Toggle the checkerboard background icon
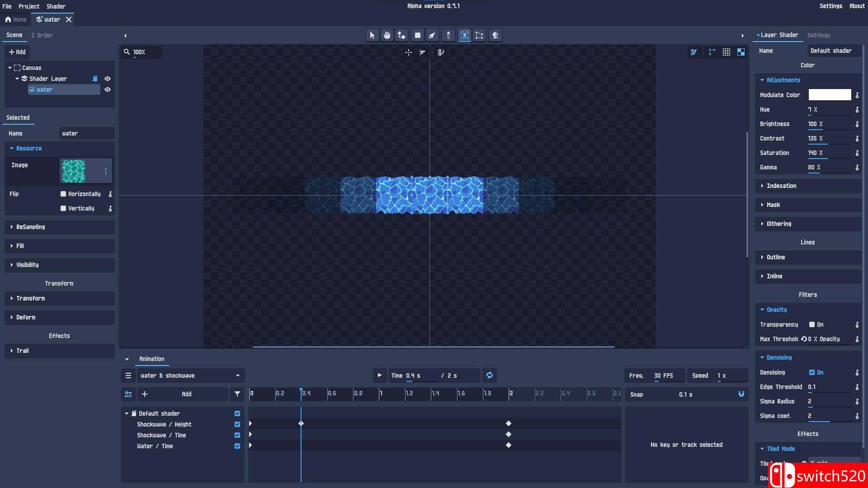This screenshot has width=868, height=488. click(x=741, y=52)
